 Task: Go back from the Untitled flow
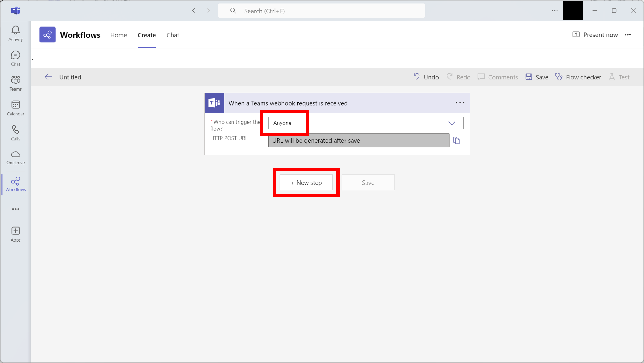point(48,77)
